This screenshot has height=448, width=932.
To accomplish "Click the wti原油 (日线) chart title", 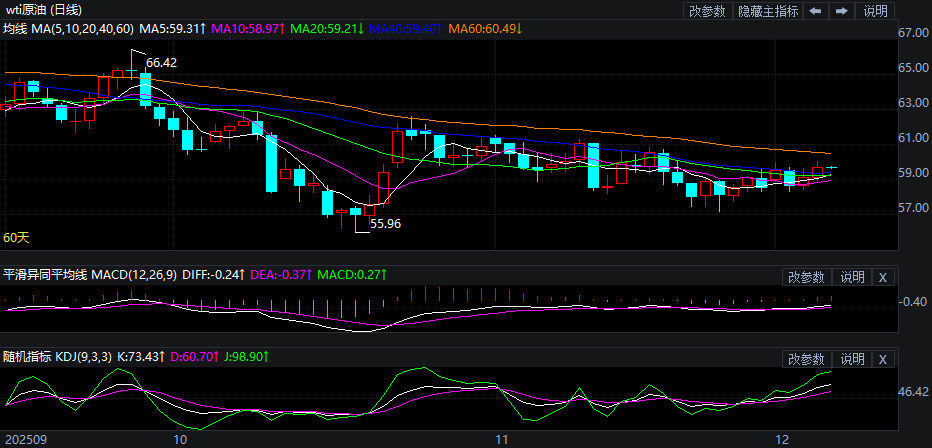I will tap(43, 10).
